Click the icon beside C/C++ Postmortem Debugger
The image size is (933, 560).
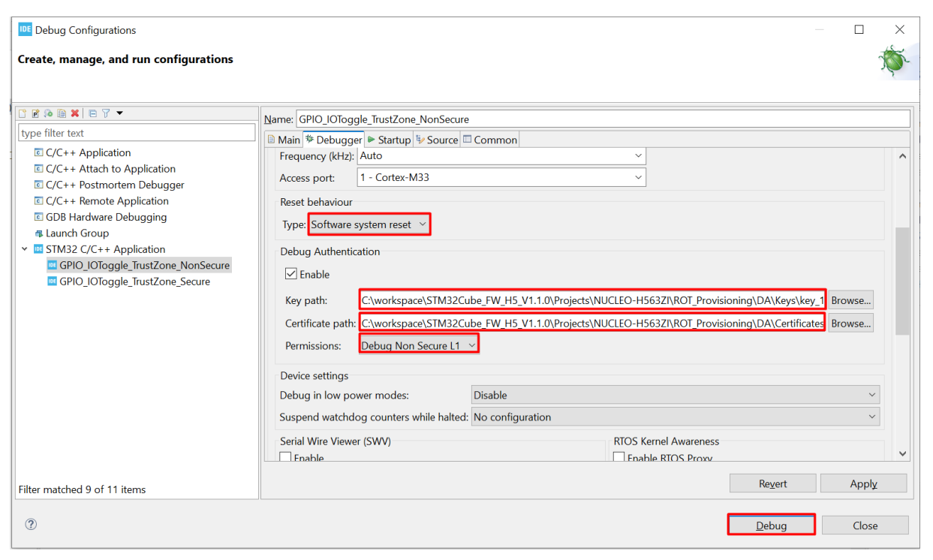[39, 185]
